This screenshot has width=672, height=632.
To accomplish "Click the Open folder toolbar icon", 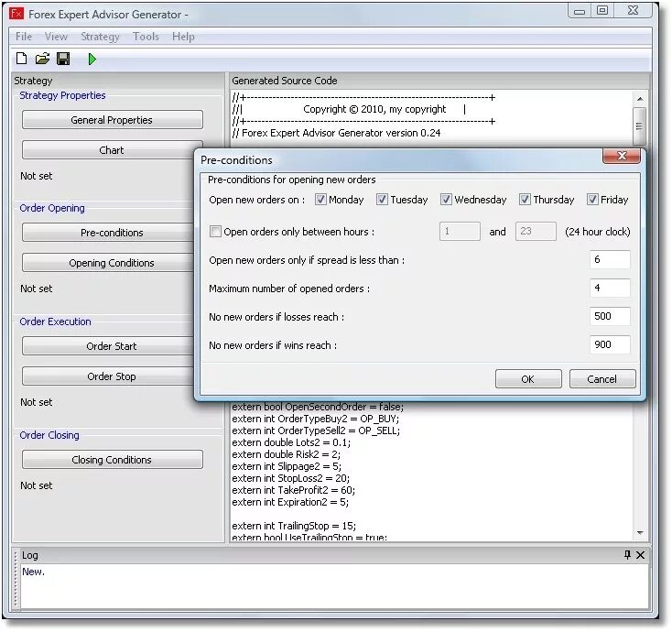I will coord(42,59).
